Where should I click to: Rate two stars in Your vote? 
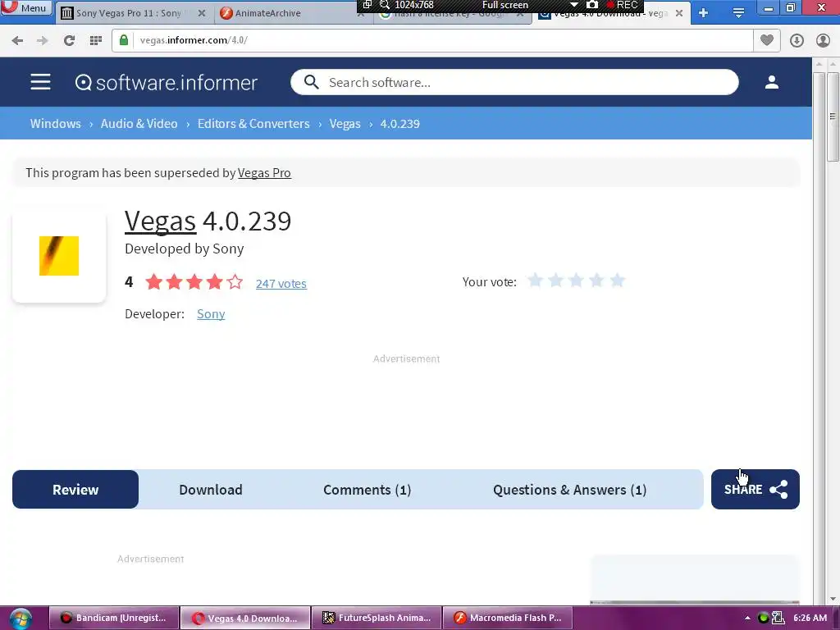tap(555, 281)
